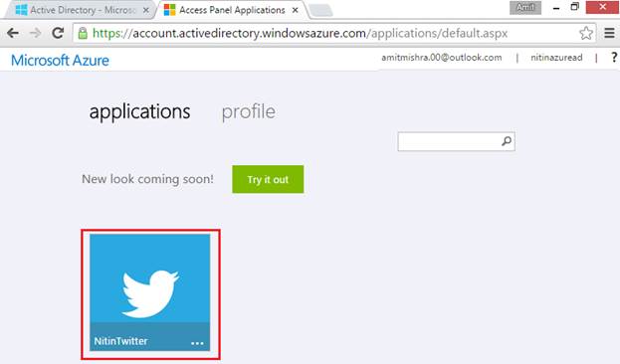Minimize the browser window

(x=556, y=8)
